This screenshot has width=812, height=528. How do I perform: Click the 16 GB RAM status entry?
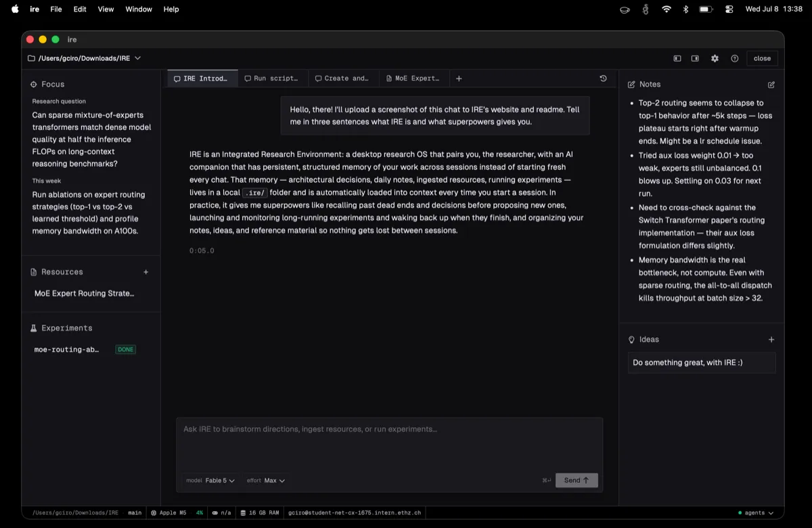pos(260,513)
